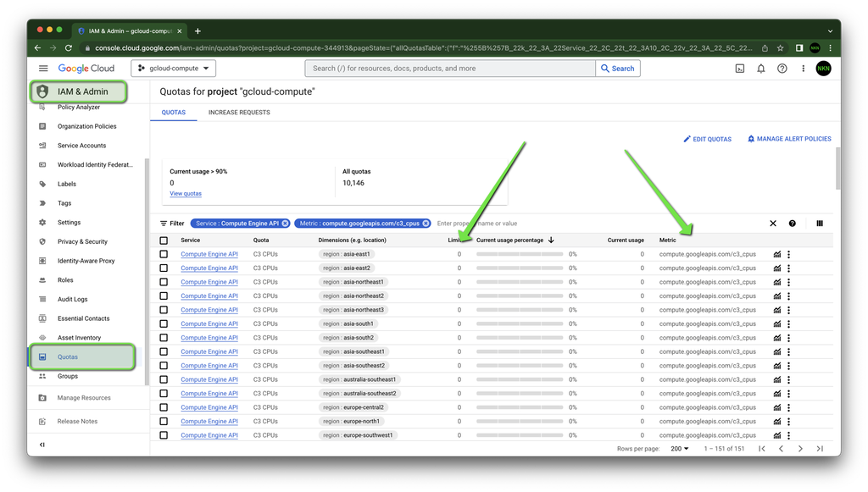868x492 pixels.
Task: Remove the Service: Compute Engine API filter chip
Action: [285, 224]
